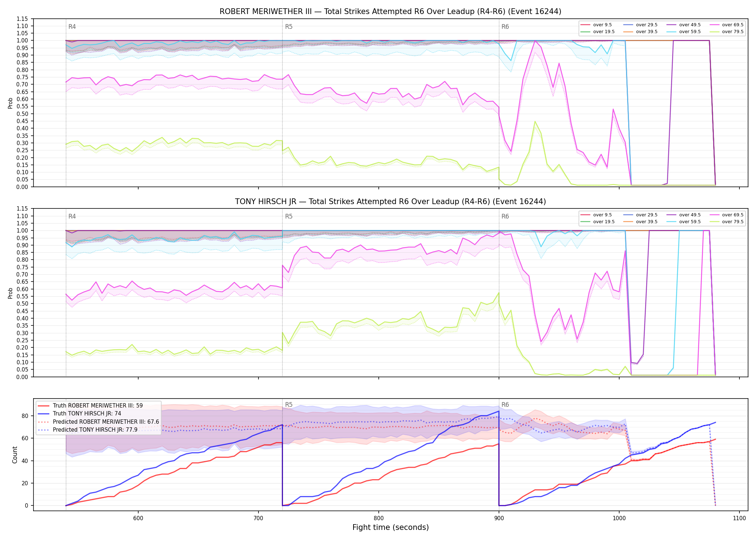Click the TONY HIRSCH JR chart title
The width and height of the screenshot is (756, 540).
tap(390, 202)
